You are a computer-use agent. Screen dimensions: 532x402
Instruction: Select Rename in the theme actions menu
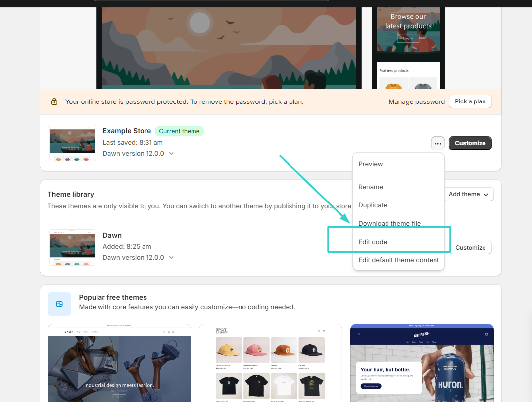[x=371, y=187]
